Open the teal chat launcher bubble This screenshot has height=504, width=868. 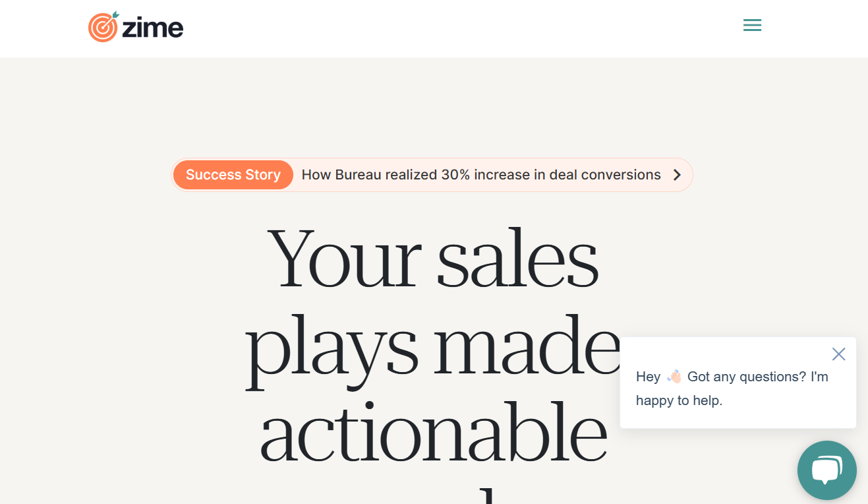(x=826, y=470)
